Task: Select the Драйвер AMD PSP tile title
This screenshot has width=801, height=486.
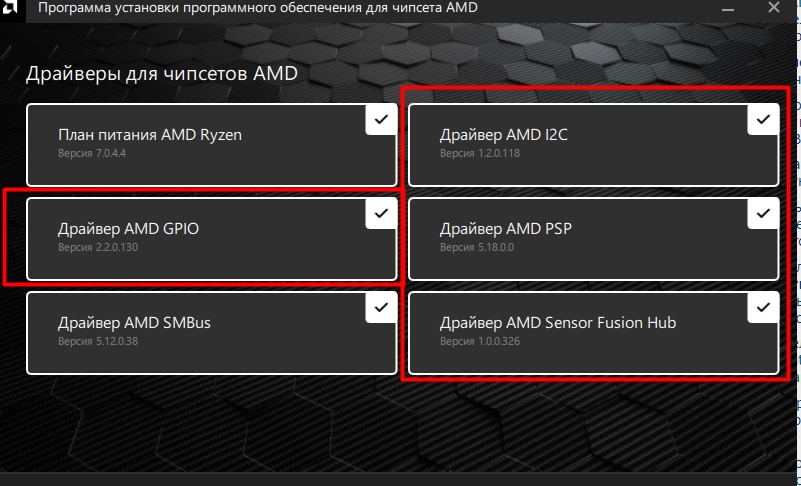Action: pyautogui.click(x=505, y=228)
